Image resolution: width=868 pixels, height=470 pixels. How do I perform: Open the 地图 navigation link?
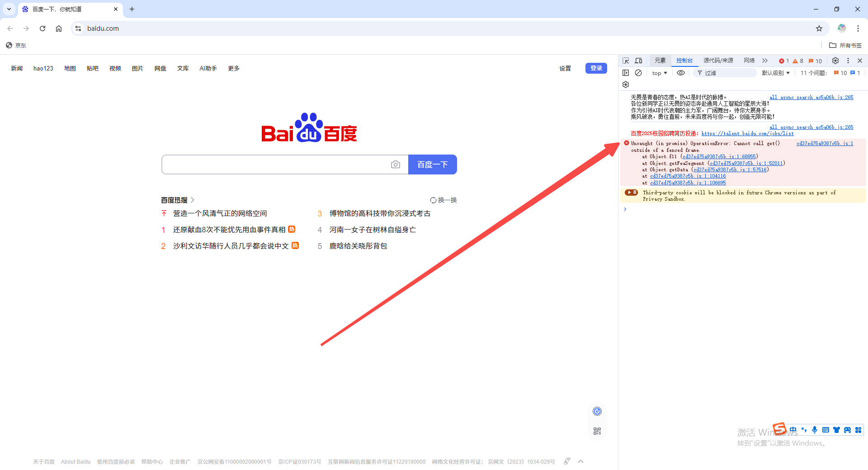pos(70,68)
